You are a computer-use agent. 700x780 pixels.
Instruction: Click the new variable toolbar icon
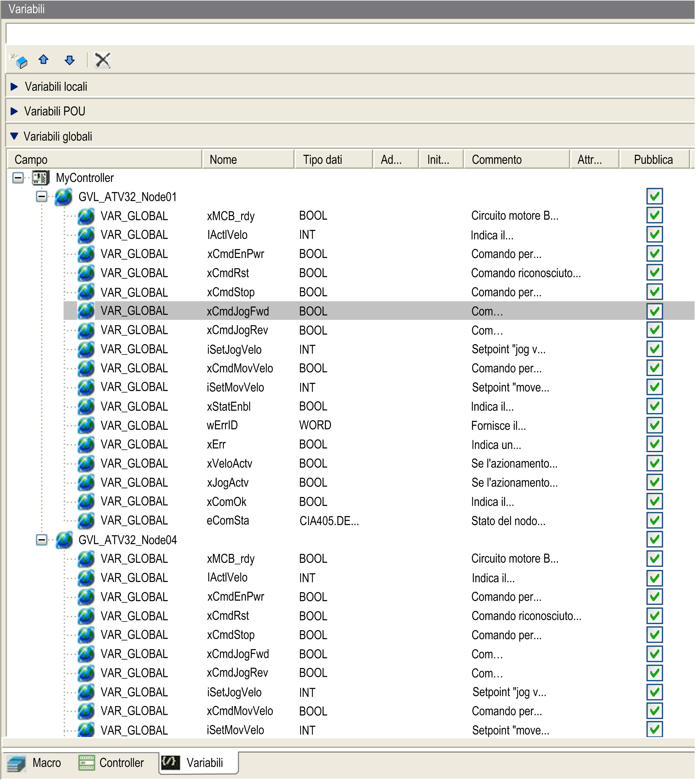coord(18,60)
